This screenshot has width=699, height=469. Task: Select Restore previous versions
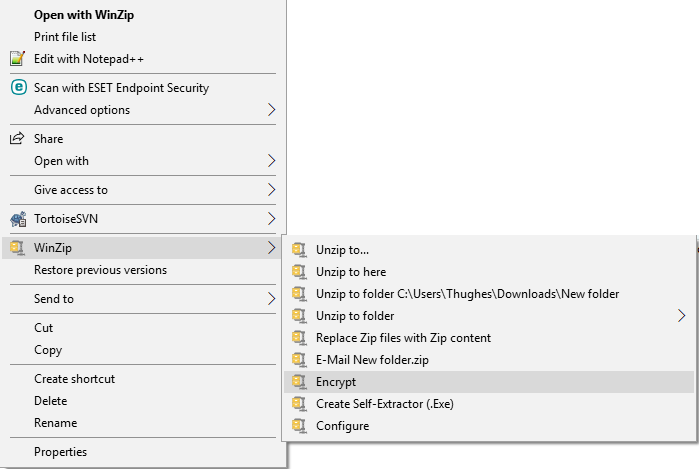(x=100, y=270)
